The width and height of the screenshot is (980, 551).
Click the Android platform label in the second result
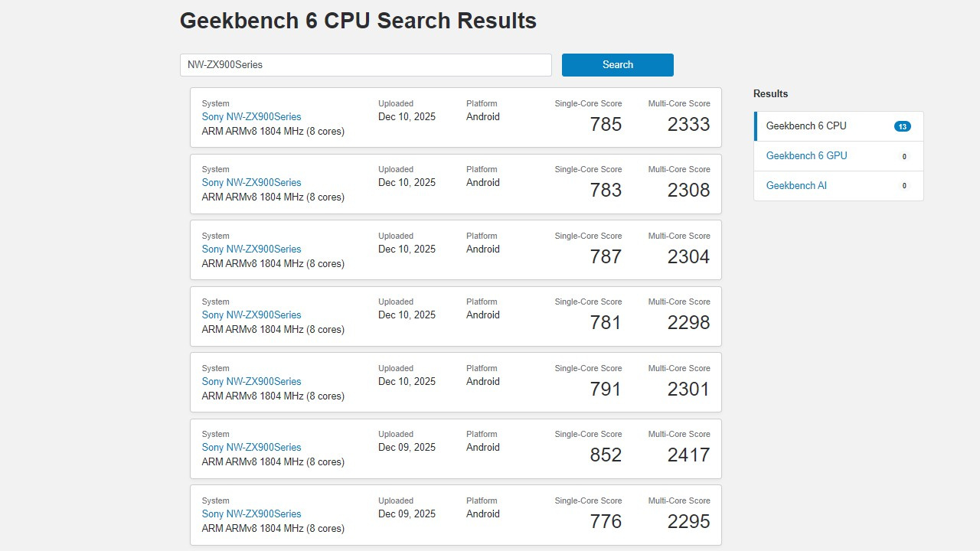[x=482, y=182]
